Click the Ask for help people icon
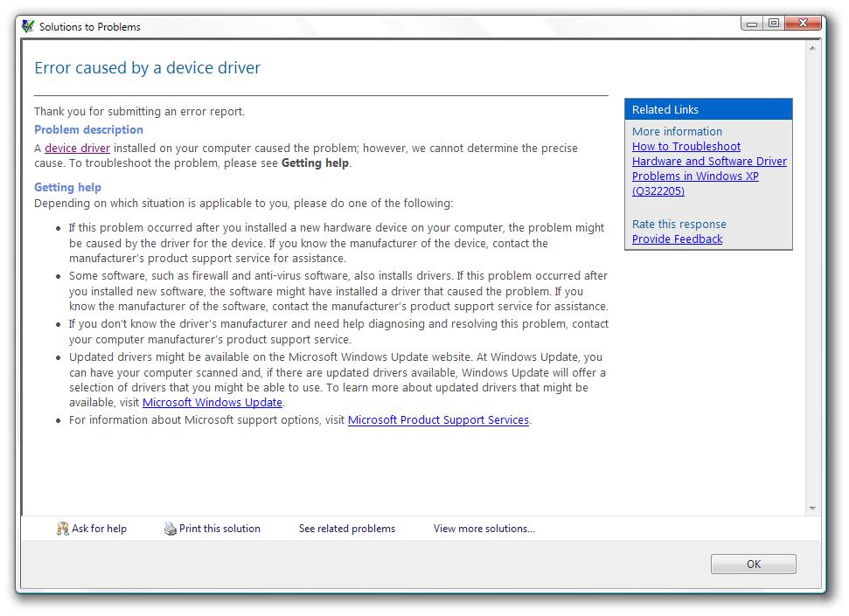849x616 pixels. pyautogui.click(x=63, y=529)
